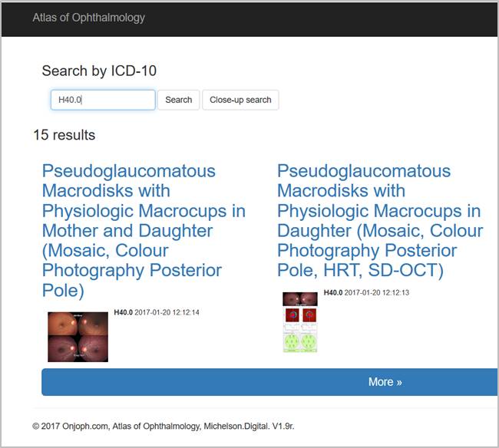Run a Close-up search
Image resolution: width=499 pixels, height=448 pixels.
coord(240,100)
